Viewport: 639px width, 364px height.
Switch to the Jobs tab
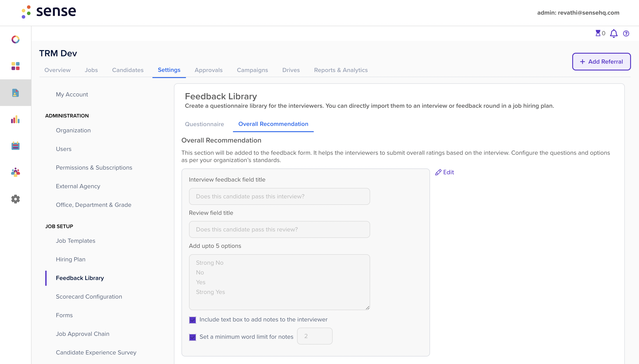pyautogui.click(x=91, y=70)
